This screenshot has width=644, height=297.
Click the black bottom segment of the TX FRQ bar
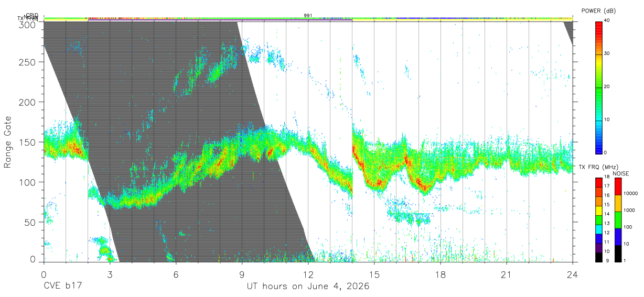599,257
